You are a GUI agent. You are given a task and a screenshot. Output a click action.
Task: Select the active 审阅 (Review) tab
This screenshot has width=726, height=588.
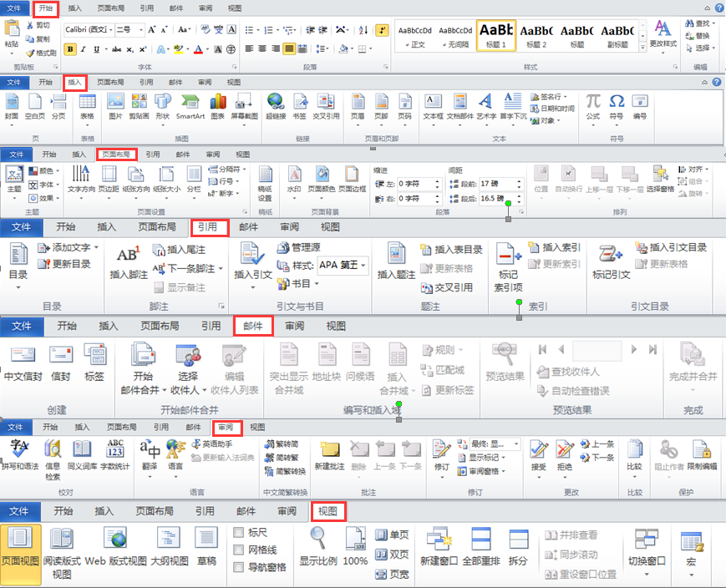(226, 428)
